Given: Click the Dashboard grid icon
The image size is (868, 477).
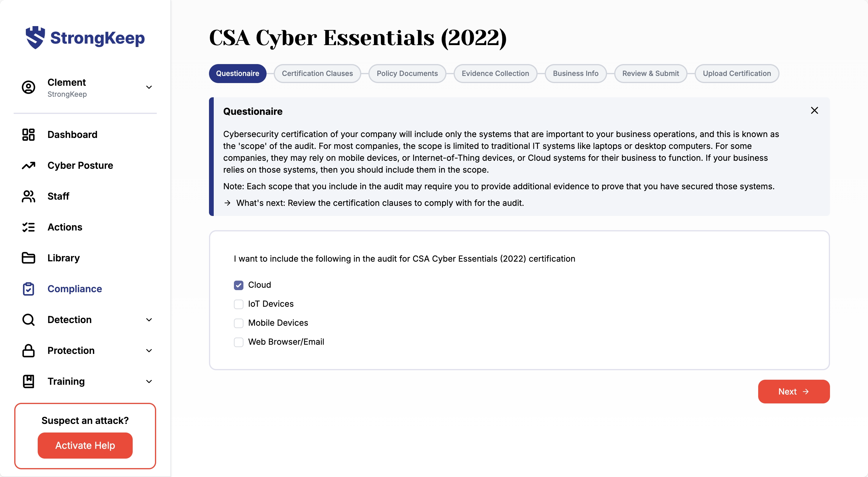Looking at the screenshot, I should 28,135.
